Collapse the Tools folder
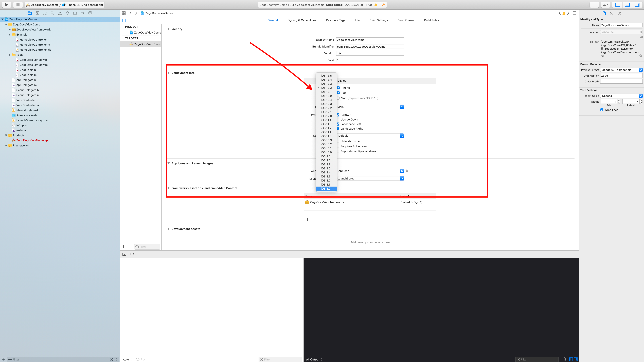Screen dimensions: 644x362 [x=9, y=55]
